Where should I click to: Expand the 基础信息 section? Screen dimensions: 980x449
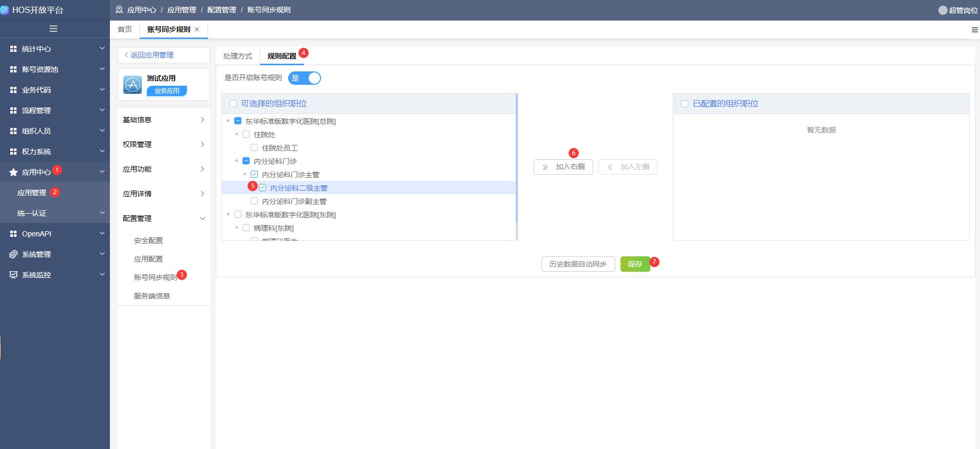[x=164, y=120]
